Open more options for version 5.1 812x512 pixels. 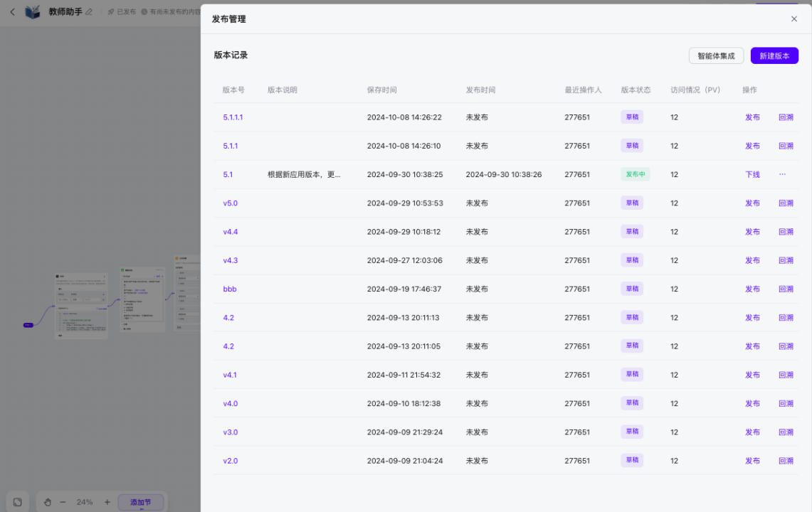783,174
